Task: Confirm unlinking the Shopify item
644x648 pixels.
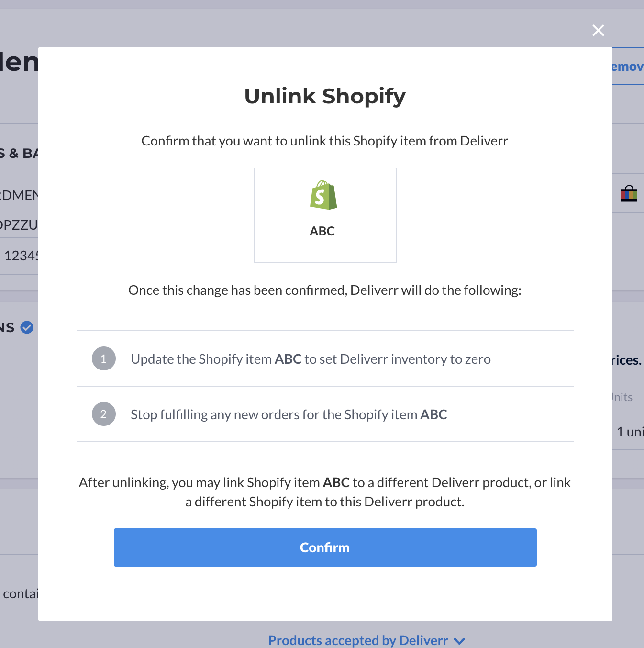Action: pos(325,547)
